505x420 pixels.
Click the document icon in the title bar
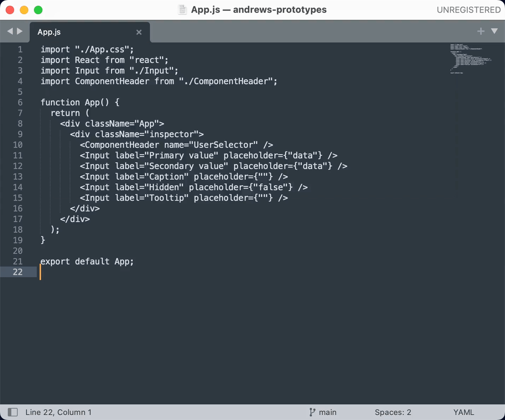(182, 10)
